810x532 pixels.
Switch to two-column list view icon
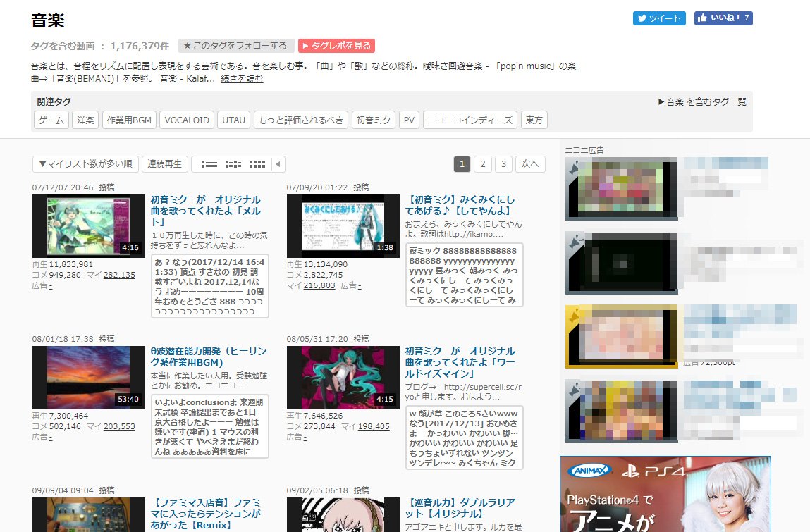233,164
